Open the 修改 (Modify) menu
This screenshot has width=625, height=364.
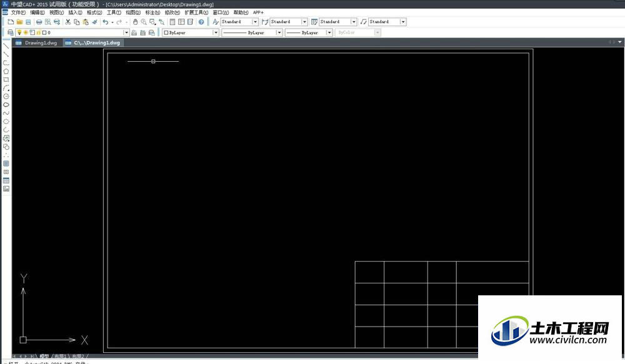[x=172, y=12]
